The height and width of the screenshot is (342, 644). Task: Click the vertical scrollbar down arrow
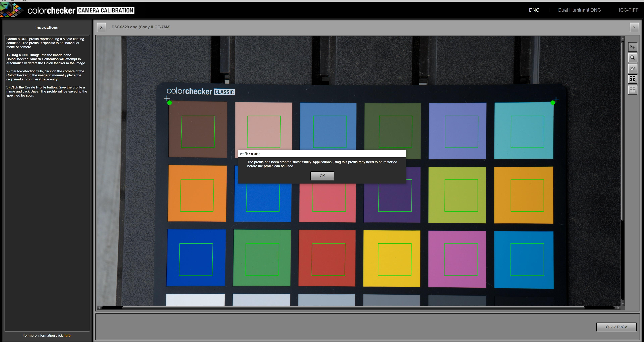tap(623, 303)
